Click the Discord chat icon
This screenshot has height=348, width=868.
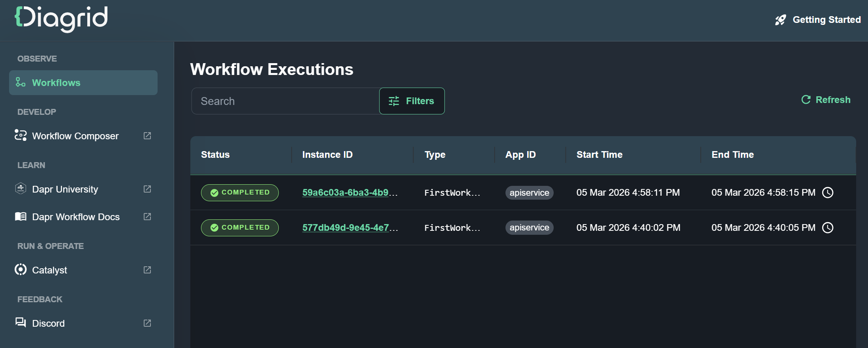click(x=21, y=322)
